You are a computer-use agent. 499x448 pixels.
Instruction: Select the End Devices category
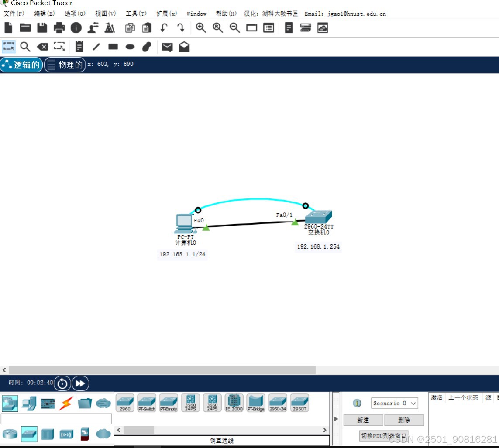click(29, 404)
